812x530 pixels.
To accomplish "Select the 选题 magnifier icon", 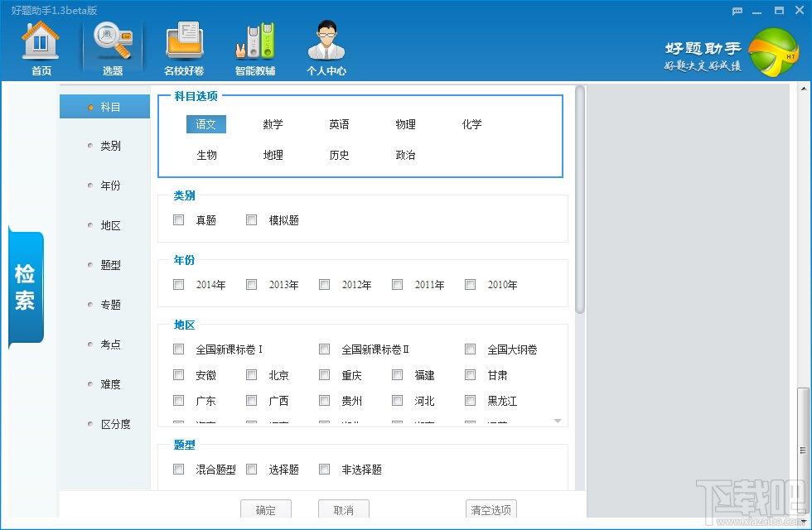I will click(x=113, y=41).
